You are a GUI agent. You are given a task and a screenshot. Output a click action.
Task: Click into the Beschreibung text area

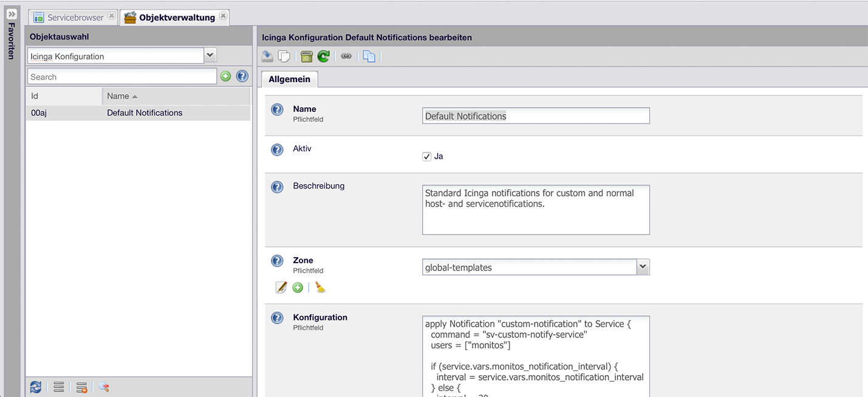point(536,210)
